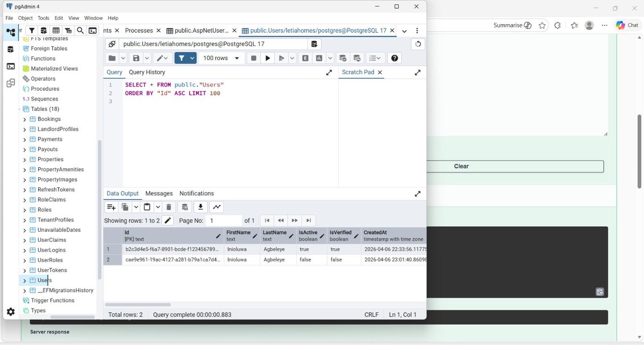Open the query tool help icon
644x345 pixels.
tap(394, 58)
